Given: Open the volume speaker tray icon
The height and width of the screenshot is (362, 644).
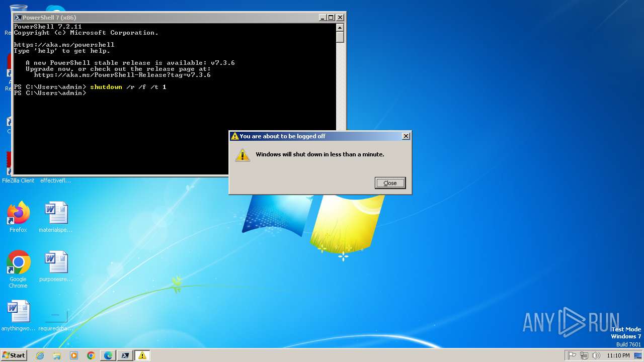Looking at the screenshot, I should pyautogui.click(x=596, y=355).
